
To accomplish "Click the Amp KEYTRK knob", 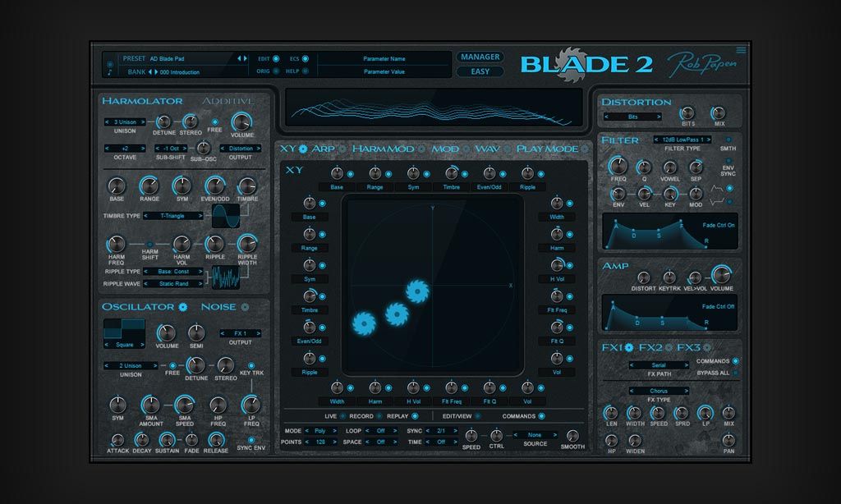I will point(669,277).
